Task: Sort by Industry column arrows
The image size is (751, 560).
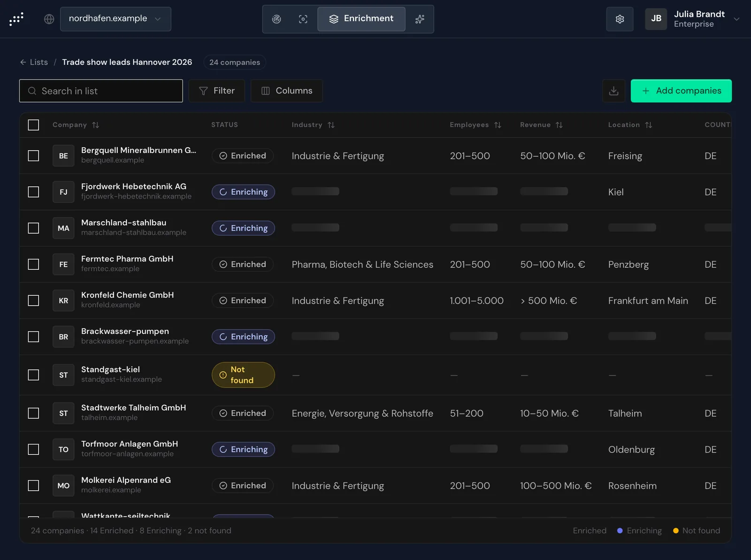Action: (331, 125)
